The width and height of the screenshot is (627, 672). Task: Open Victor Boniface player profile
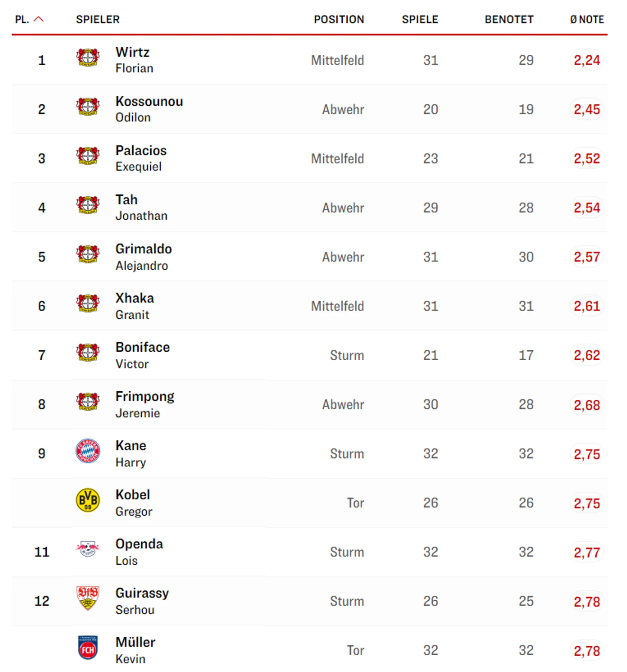(143, 355)
